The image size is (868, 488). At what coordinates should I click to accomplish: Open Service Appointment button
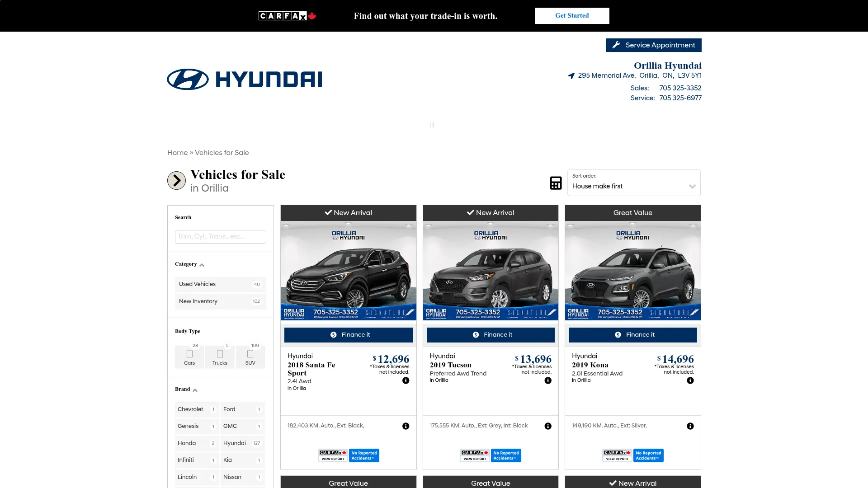coord(654,45)
